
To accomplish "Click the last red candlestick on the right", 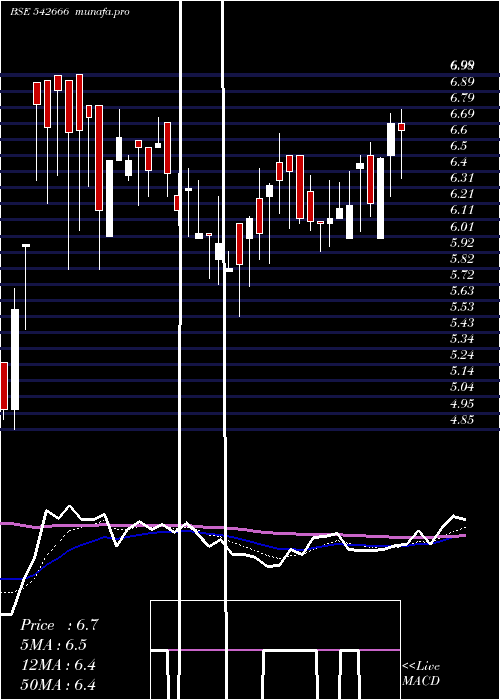I will click(401, 127).
